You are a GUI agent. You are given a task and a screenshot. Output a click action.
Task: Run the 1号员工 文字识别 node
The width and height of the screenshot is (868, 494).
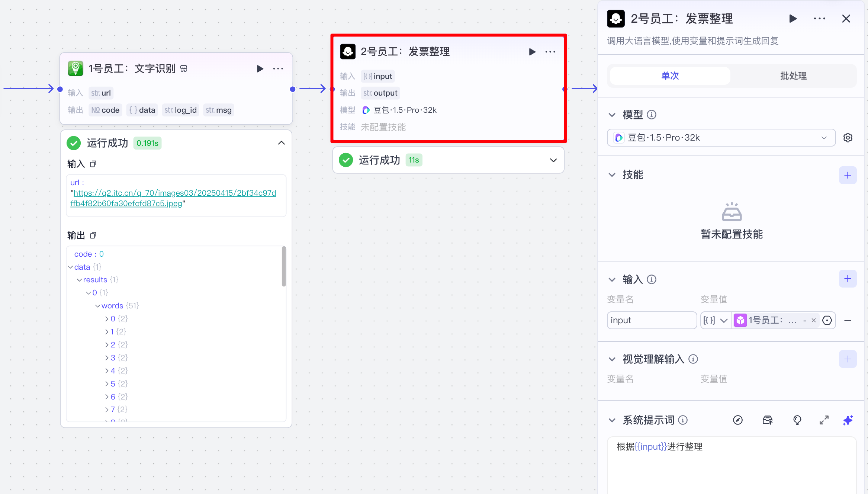tap(260, 69)
